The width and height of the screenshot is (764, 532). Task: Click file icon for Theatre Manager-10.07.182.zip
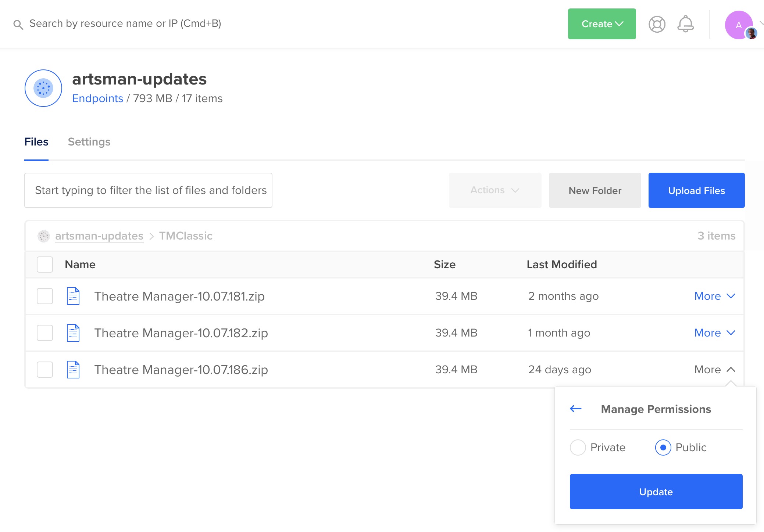[73, 333]
